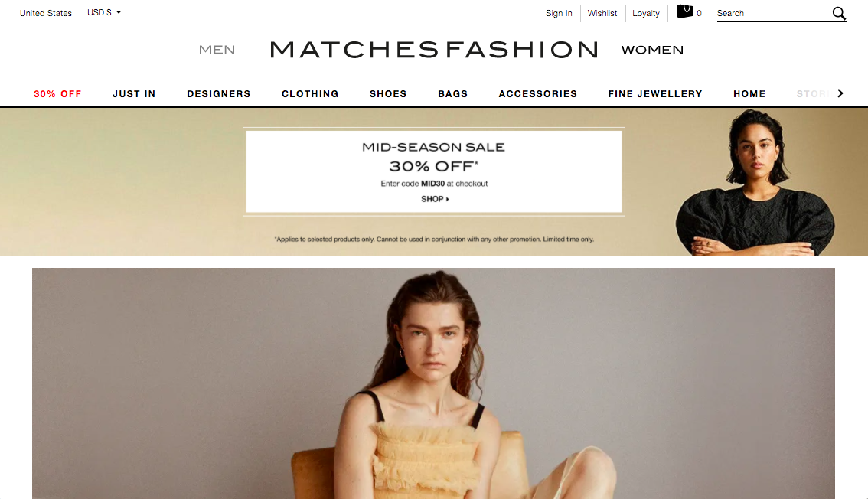Click SHOP arrow in sale banner
The height and width of the screenshot is (499, 868).
(435, 198)
